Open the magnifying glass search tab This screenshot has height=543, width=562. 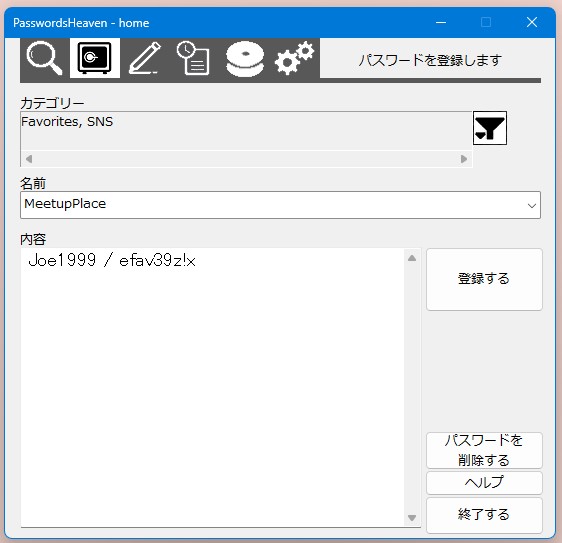tap(45, 58)
